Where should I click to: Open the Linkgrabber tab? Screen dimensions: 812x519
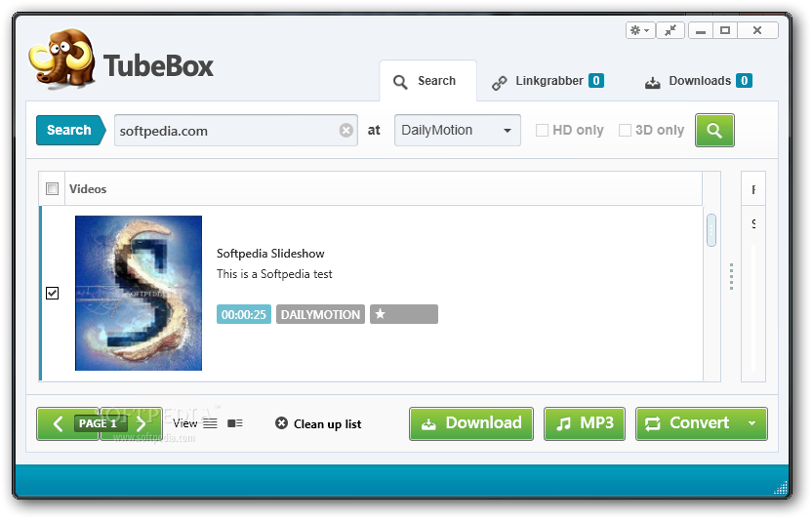click(548, 81)
